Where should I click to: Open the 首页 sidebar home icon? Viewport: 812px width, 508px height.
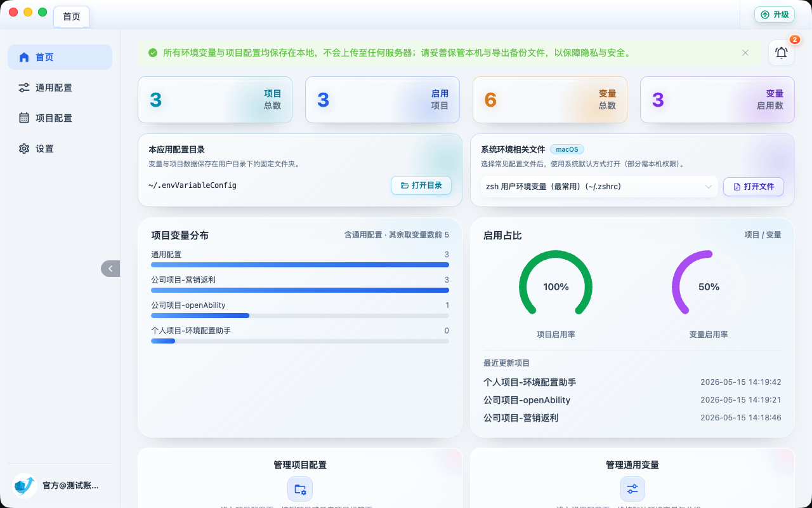click(24, 57)
